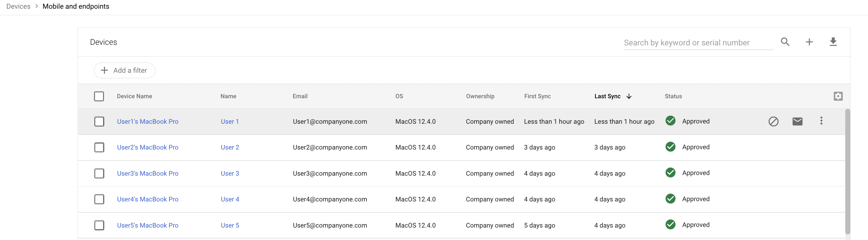Toggle Last Sync sort order arrow
Viewport: 868px width, 240px height.
point(630,96)
